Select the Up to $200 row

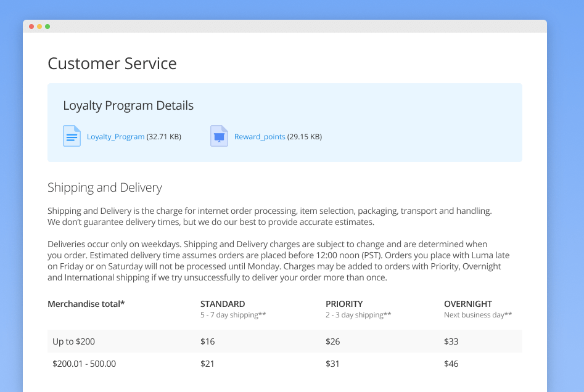285,341
